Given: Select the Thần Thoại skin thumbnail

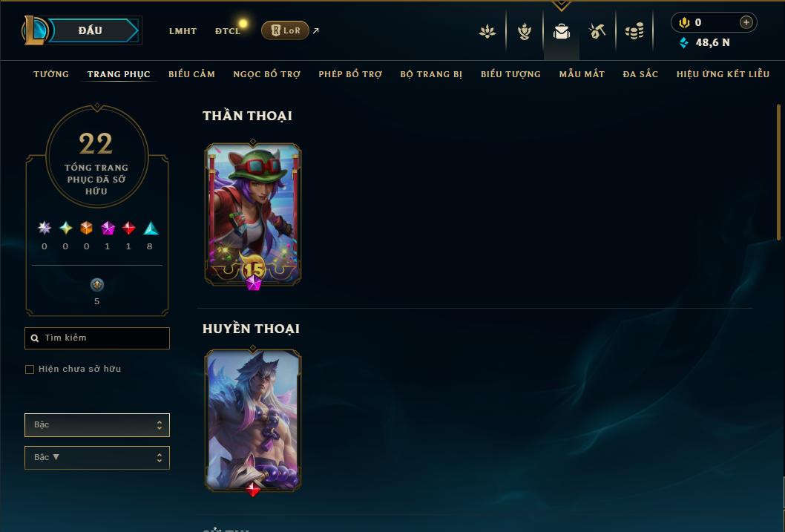Looking at the screenshot, I should tap(253, 214).
